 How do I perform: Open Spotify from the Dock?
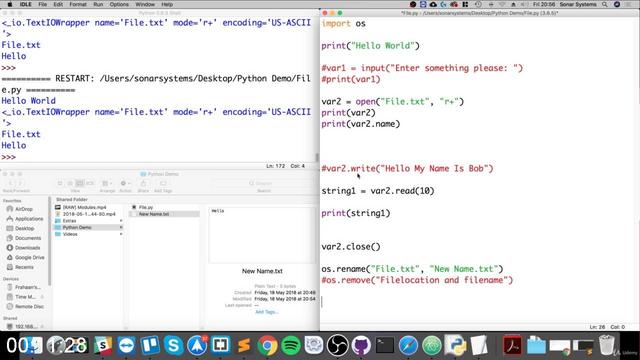291,345
